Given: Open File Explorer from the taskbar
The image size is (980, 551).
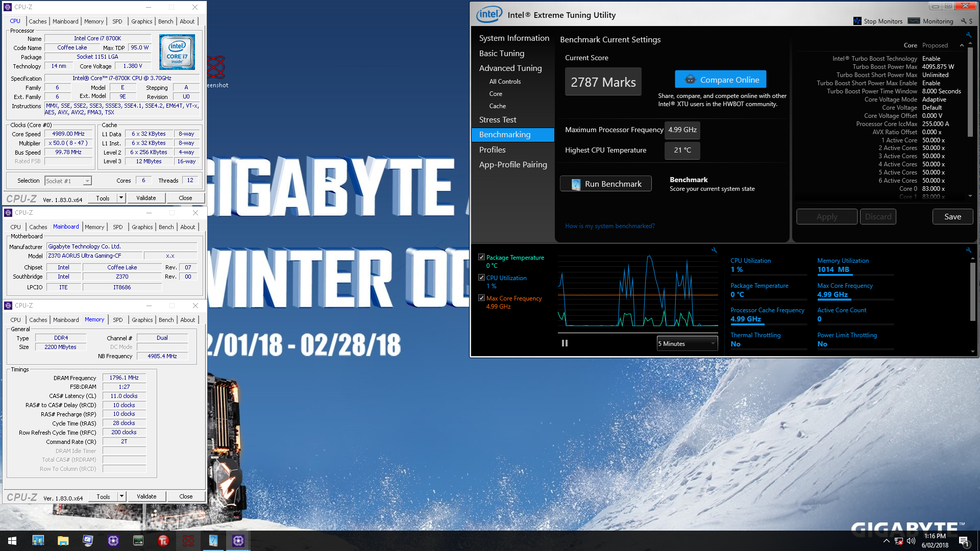Looking at the screenshot, I should click(63, 541).
